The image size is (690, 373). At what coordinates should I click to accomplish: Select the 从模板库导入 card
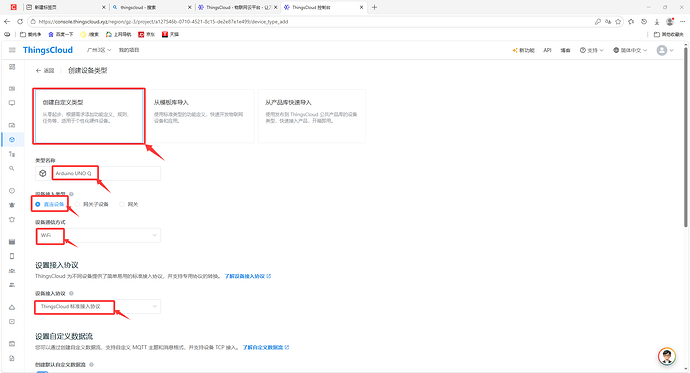[200, 116]
